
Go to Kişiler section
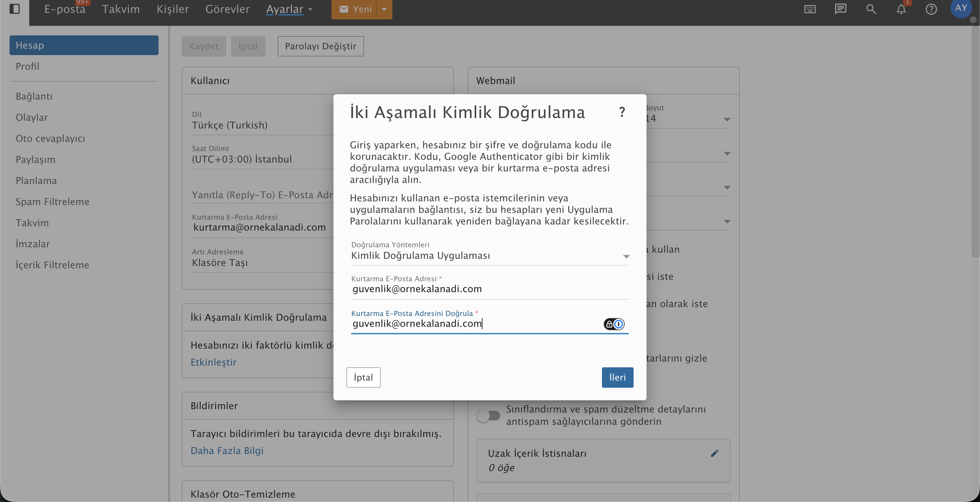click(173, 9)
